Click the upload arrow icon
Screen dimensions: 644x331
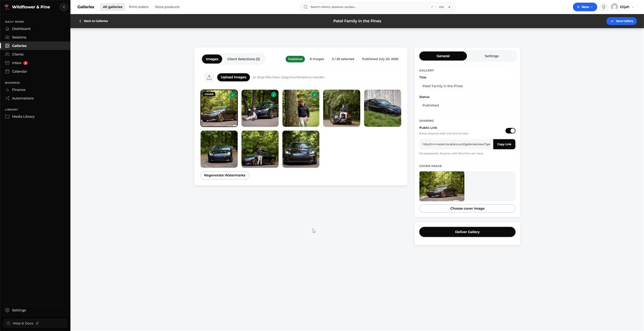(x=209, y=77)
